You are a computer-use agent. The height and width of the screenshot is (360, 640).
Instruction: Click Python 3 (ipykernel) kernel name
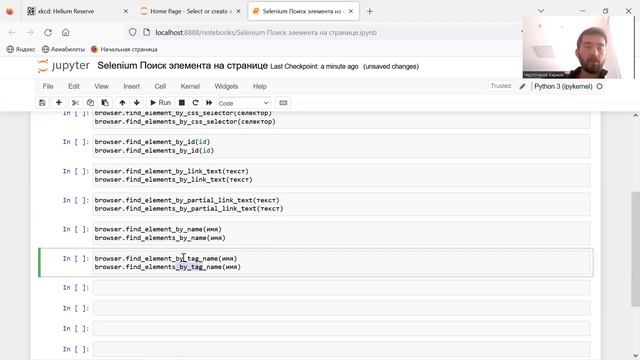[563, 87]
